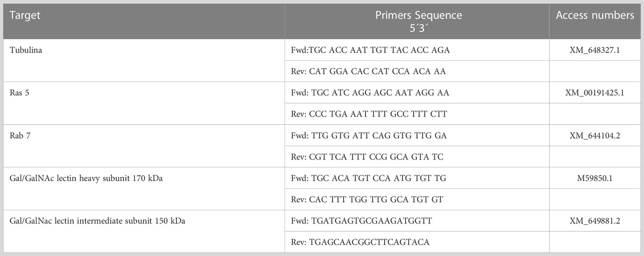The image size is (644, 256).
Task: Click the Primers Sequence column header
Action: click(418, 21)
